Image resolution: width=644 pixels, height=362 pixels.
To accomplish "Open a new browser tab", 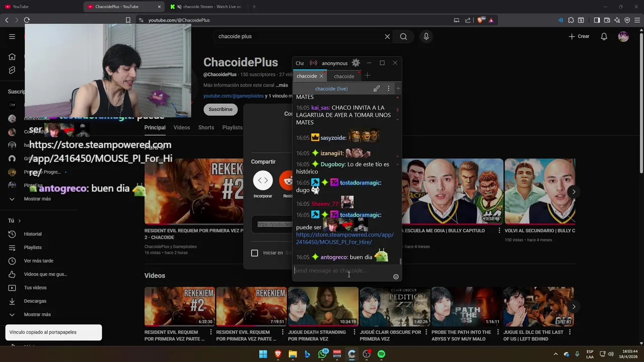I will [x=254, y=7].
